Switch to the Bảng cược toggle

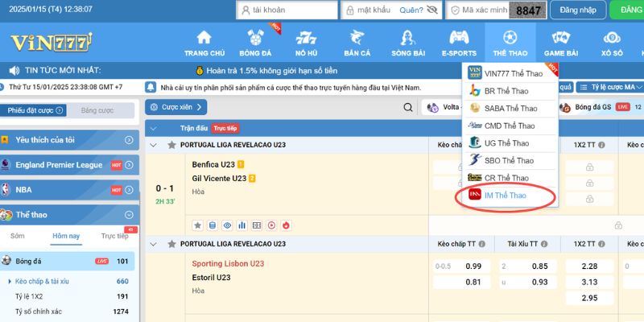[x=97, y=110]
